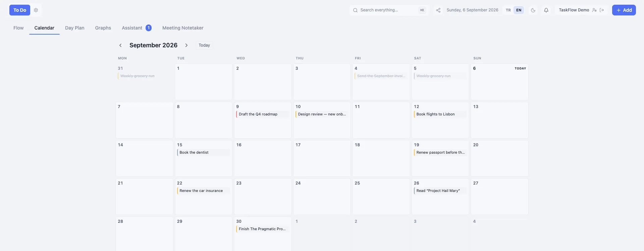Open "Design review — new onb..." task
This screenshot has height=251, width=644.
[322, 114]
